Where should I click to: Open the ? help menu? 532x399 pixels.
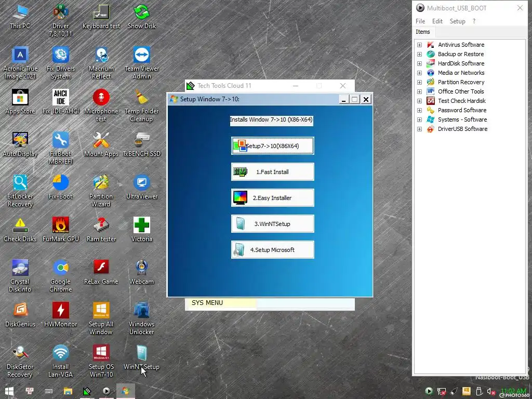(x=474, y=21)
